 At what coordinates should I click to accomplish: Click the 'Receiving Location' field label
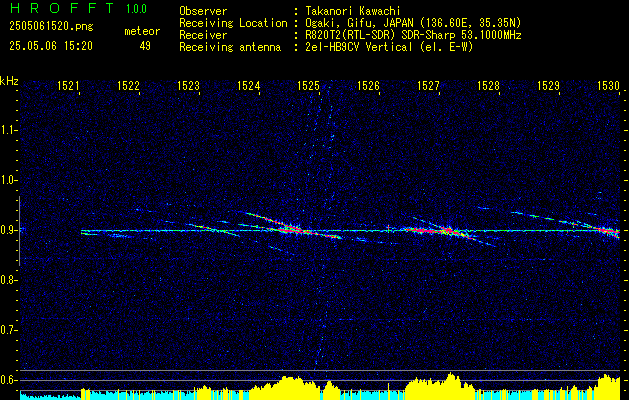pyautogui.click(x=233, y=23)
